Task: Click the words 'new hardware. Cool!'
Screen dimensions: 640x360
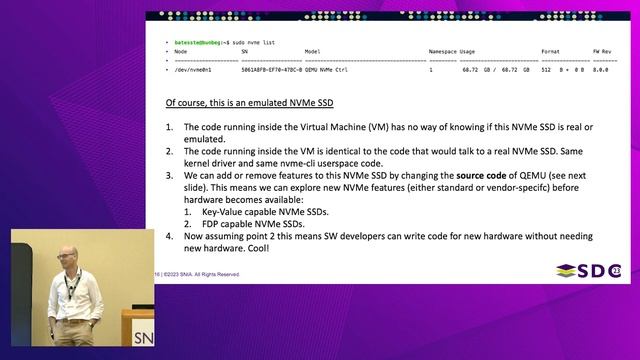Action: tap(226, 248)
